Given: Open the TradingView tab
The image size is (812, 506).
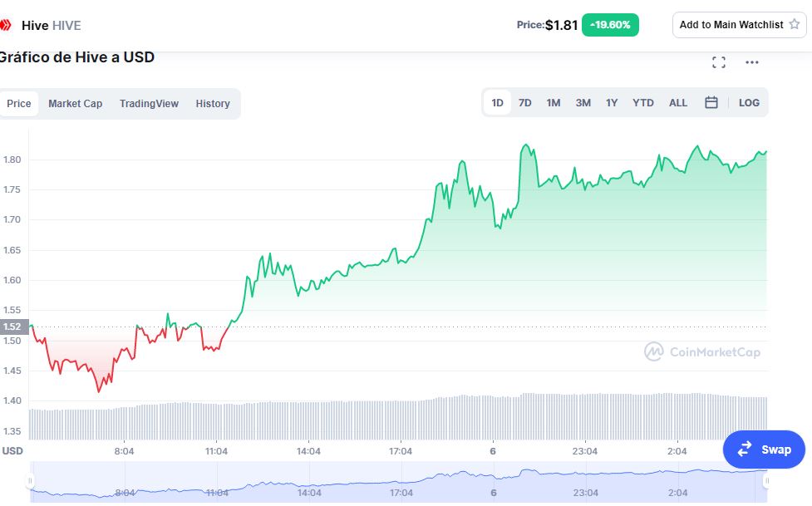Looking at the screenshot, I should point(149,104).
